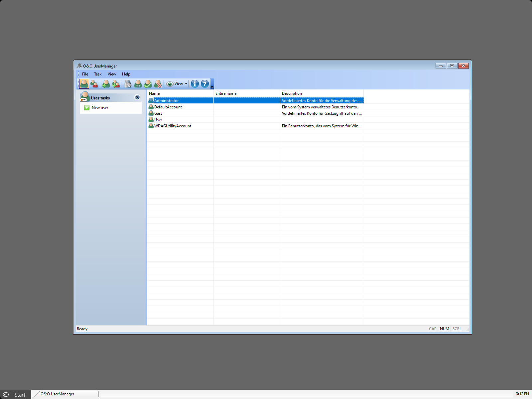
Task: Select the User account row
Action: (x=256, y=120)
